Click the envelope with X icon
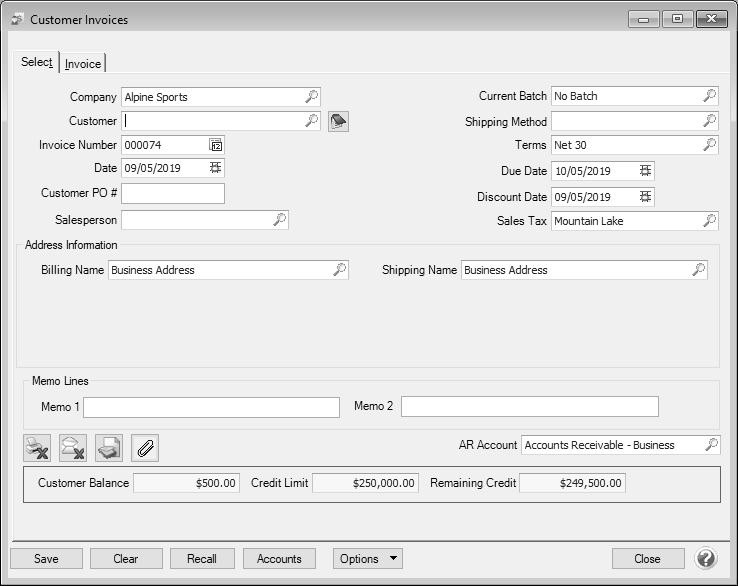738x586 pixels. pyautogui.click(x=73, y=448)
